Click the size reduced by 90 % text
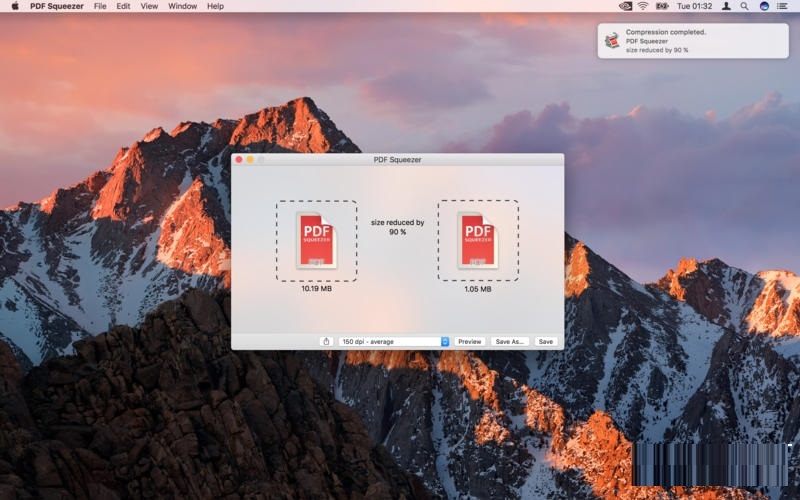Image resolution: width=800 pixels, height=500 pixels. coord(397,227)
